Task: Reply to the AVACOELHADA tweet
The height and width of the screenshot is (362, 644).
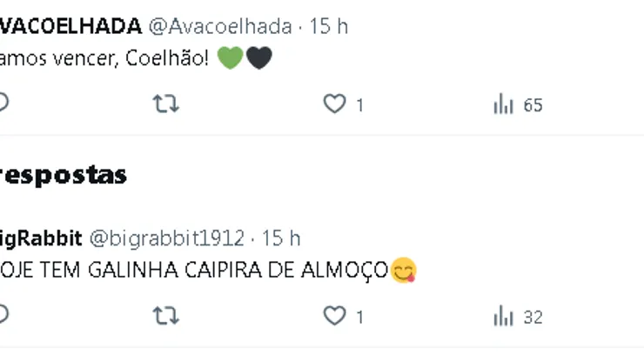Action: [x=3, y=103]
